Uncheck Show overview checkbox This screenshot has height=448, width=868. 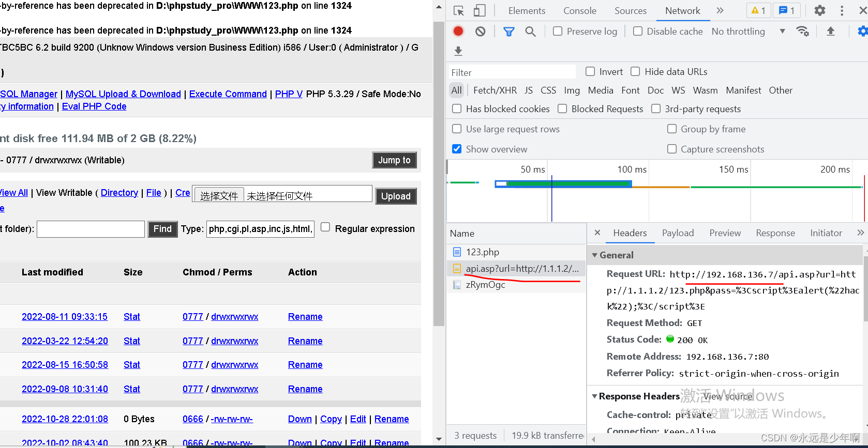pos(457,149)
